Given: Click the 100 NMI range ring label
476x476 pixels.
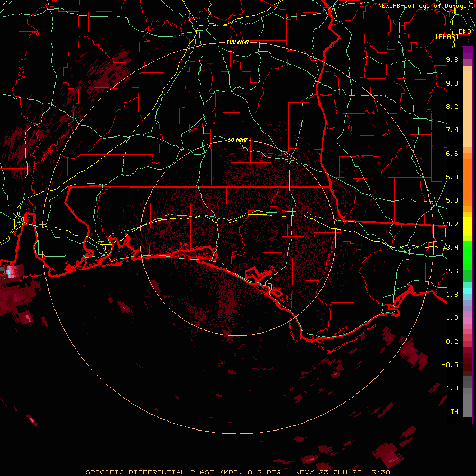Looking at the screenshot, I should click(237, 42).
